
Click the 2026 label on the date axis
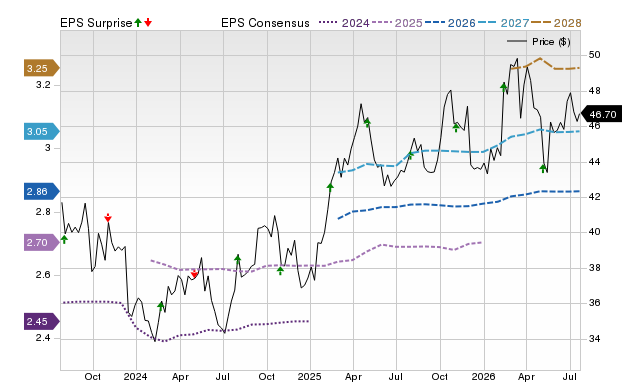tap(484, 376)
